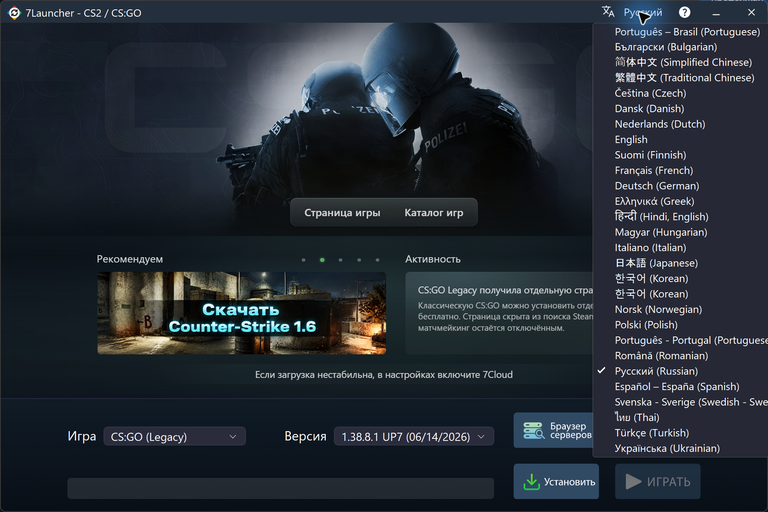Expand the Игра dropdown showing CS:GO (Legacy)

click(174, 437)
